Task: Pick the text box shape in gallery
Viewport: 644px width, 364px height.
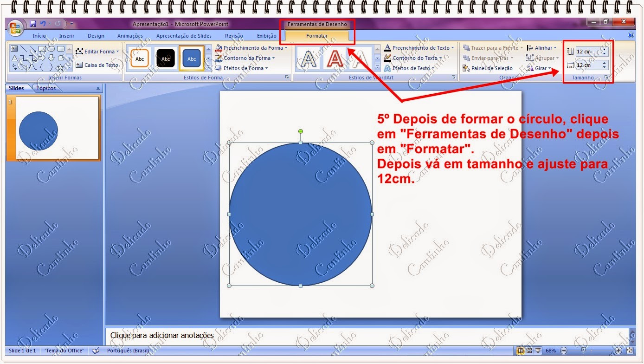Action: pyautogui.click(x=14, y=48)
